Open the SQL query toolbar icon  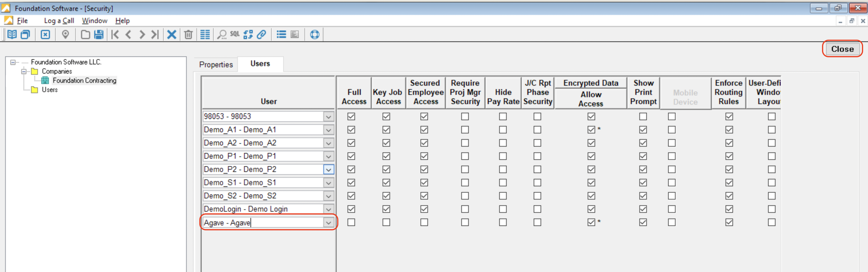235,34
